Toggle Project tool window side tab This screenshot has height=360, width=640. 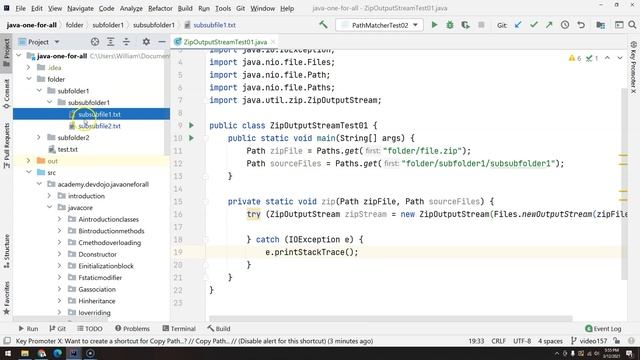pos(7,52)
